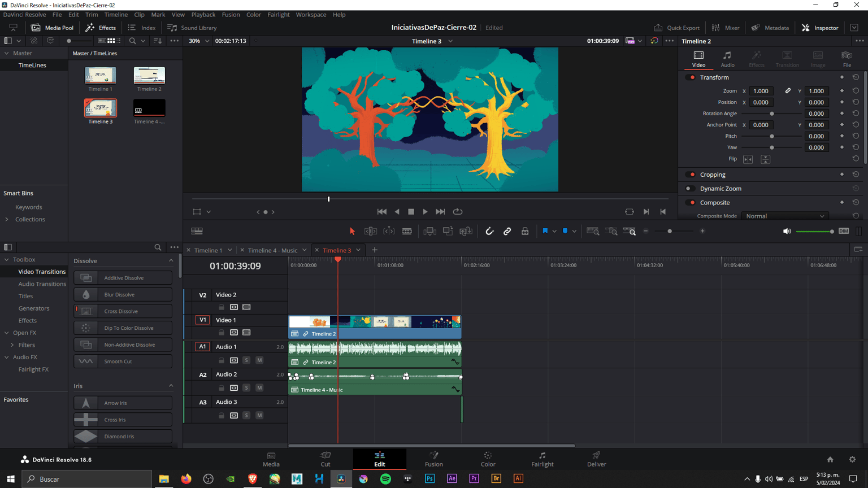Open the viewer zoom 30% dropdown
The image size is (868, 488).
(199, 41)
